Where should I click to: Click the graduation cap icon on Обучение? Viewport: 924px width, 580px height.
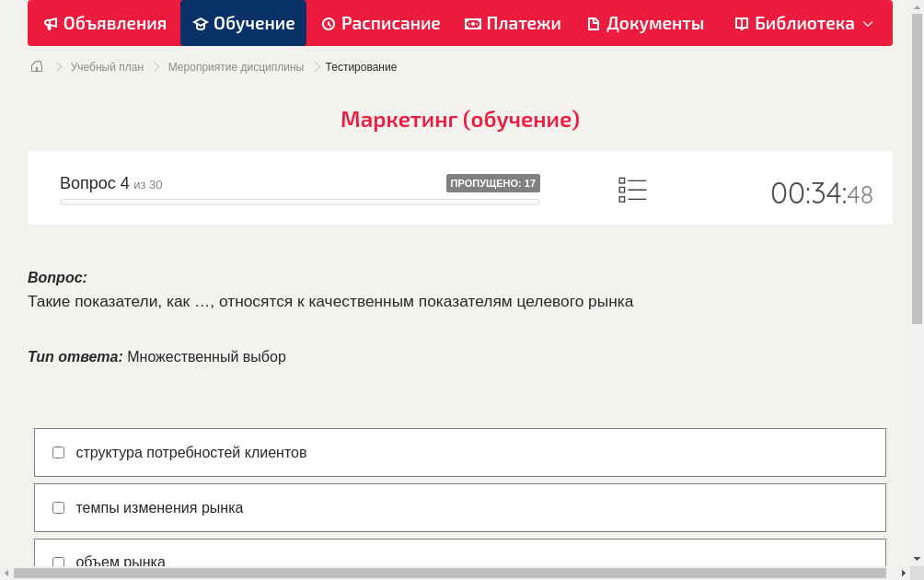pos(202,23)
